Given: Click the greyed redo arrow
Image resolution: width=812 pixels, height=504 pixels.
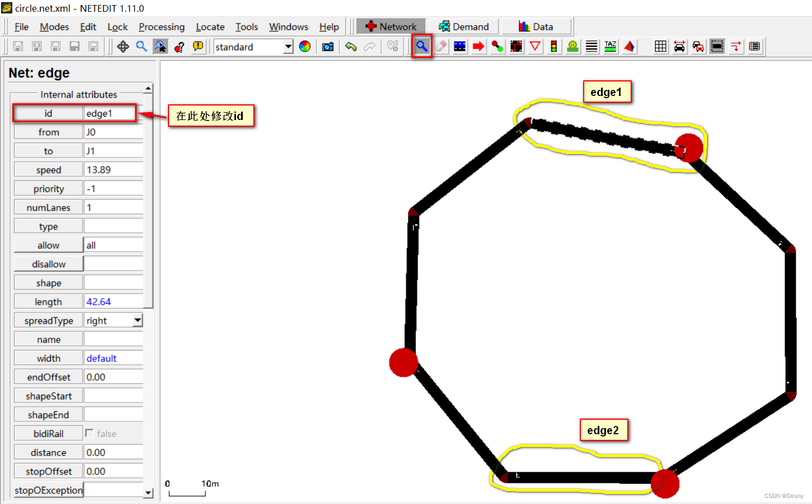Looking at the screenshot, I should (369, 46).
